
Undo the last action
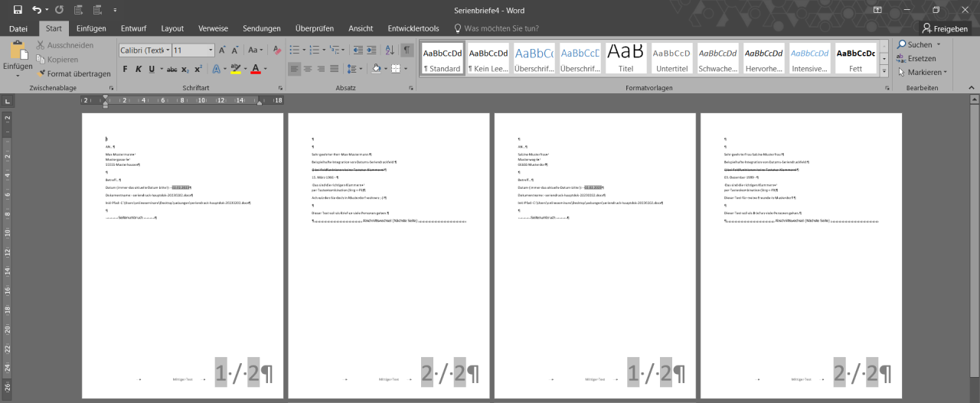pyautogui.click(x=37, y=9)
